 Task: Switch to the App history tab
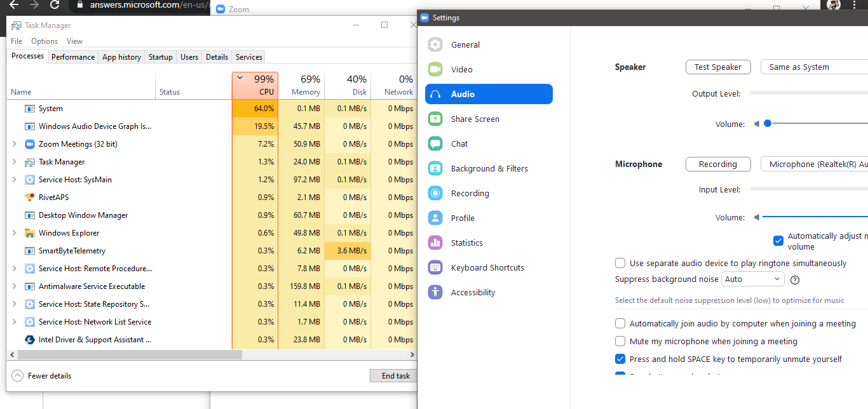(x=121, y=57)
